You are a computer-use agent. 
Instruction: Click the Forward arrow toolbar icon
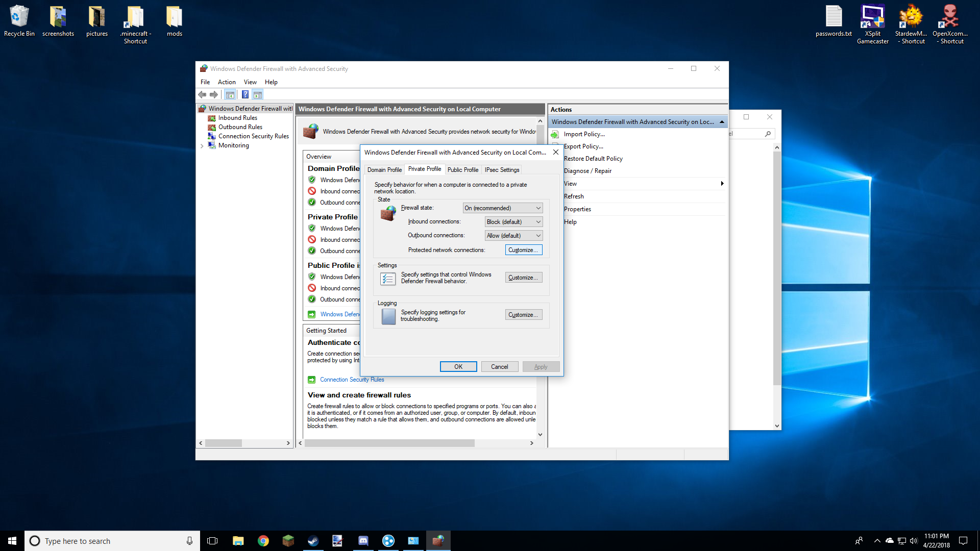coord(214,94)
